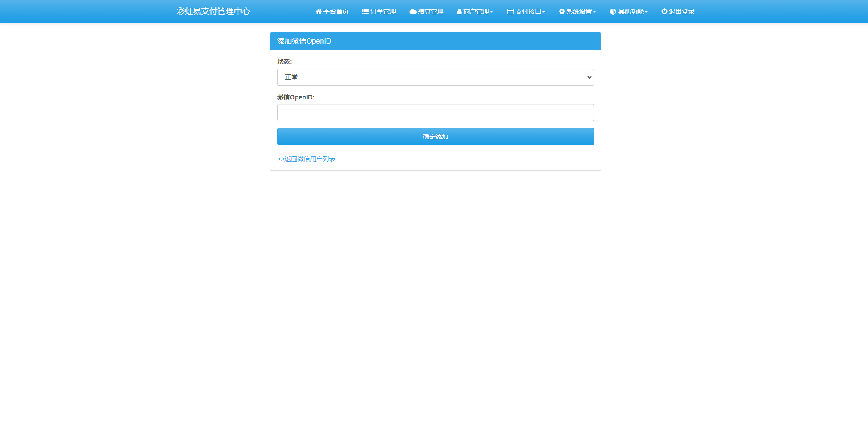Image resolution: width=868 pixels, height=424 pixels.
Task: Expand the 支付接口 dropdown menu
Action: point(526,11)
